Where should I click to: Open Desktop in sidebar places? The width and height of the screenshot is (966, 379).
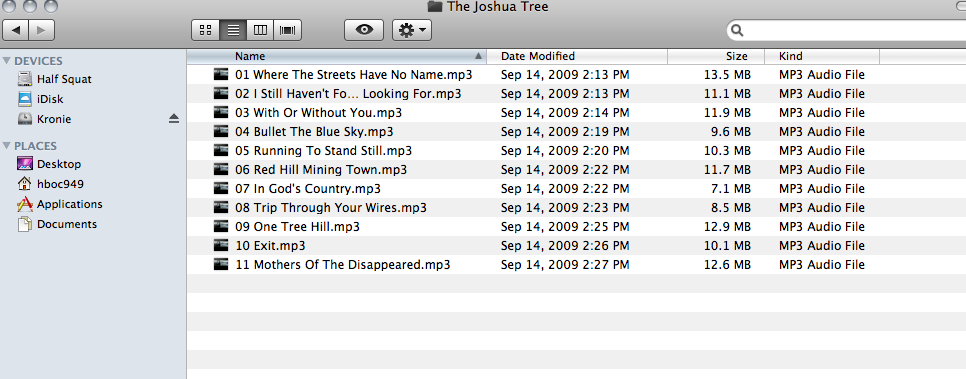pos(59,165)
